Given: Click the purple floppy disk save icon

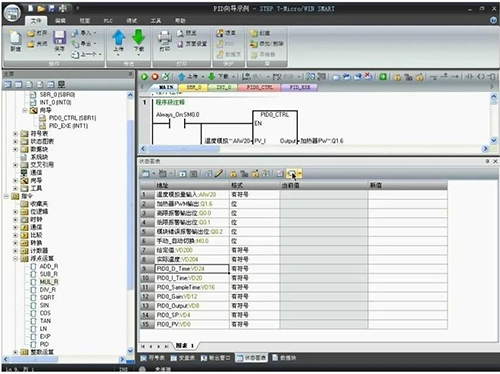Looking at the screenshot, I should [59, 37].
